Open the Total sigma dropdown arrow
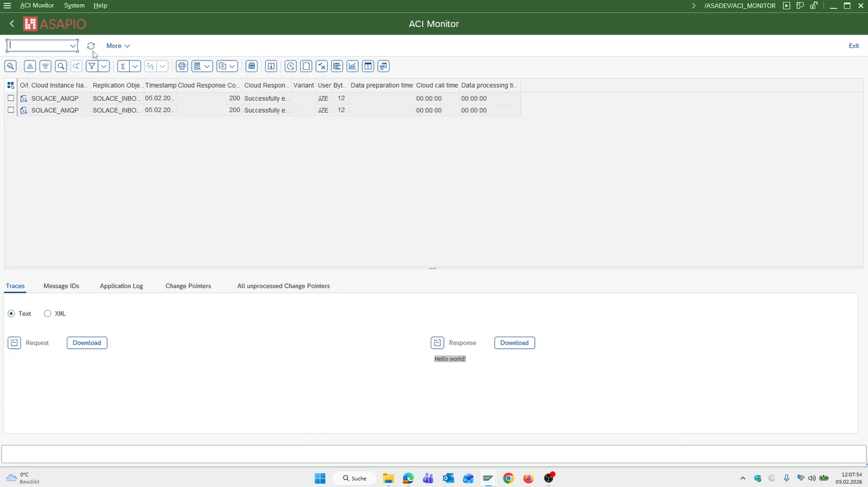 135,66
